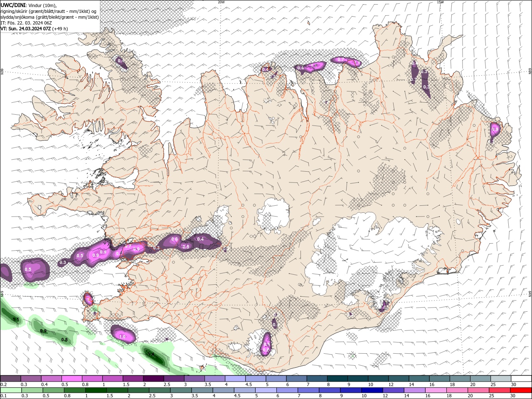532x399 pixels.
Task: Pick the crimson 25 rain legend swatch
Action: 499,390
